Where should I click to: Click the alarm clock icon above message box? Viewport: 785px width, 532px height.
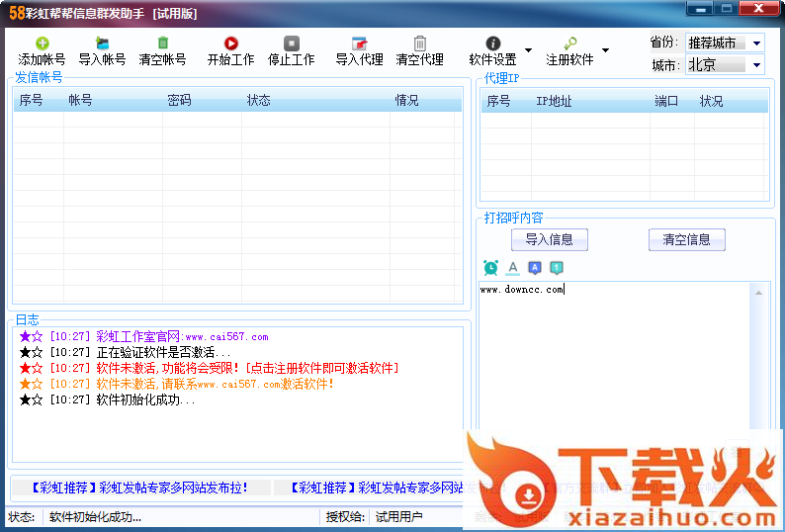pyautogui.click(x=490, y=268)
